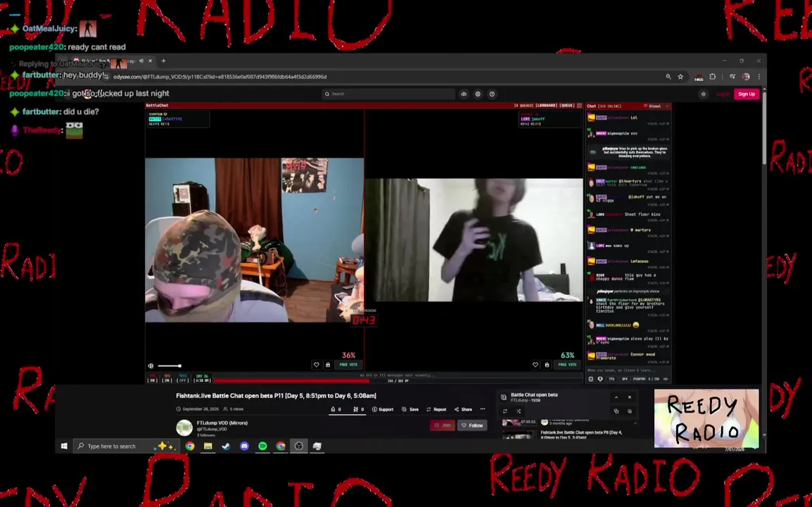Click the zoom magnifier in the address bar

668,77
